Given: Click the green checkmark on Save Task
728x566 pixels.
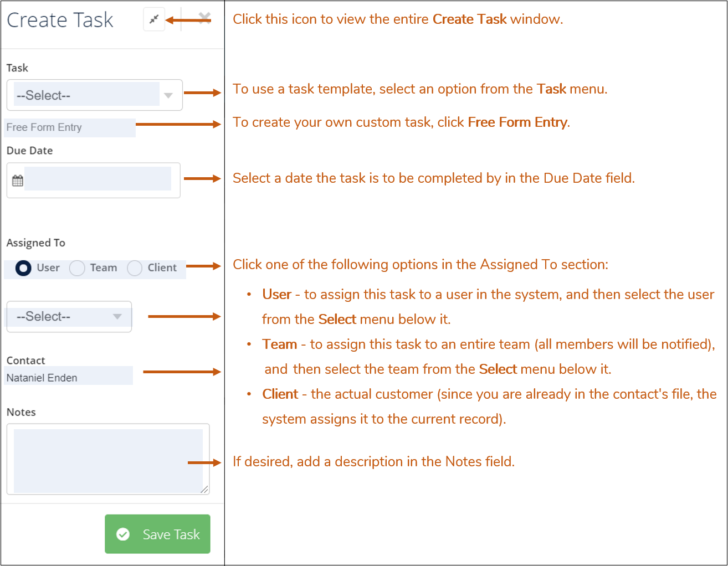Looking at the screenshot, I should click(x=123, y=534).
